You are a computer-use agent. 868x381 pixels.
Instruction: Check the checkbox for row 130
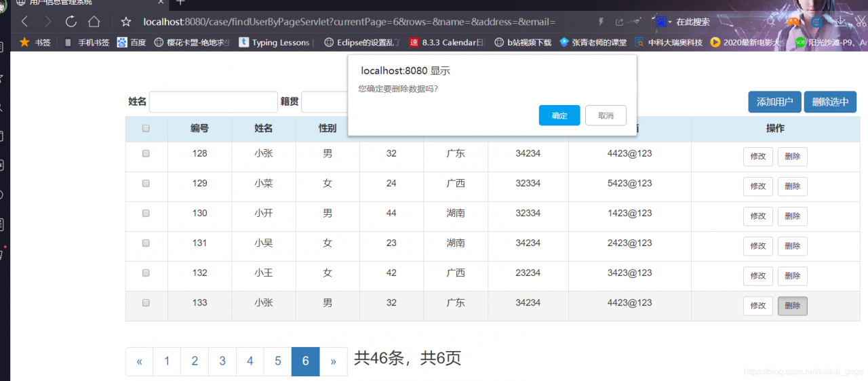[146, 214]
